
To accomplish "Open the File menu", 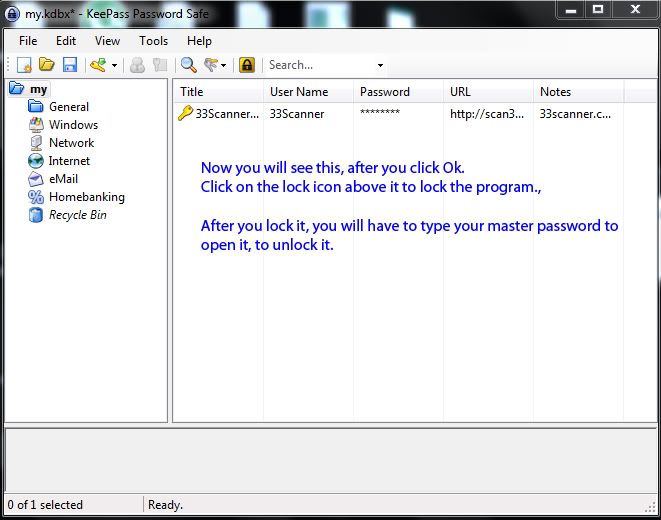I will [x=28, y=41].
